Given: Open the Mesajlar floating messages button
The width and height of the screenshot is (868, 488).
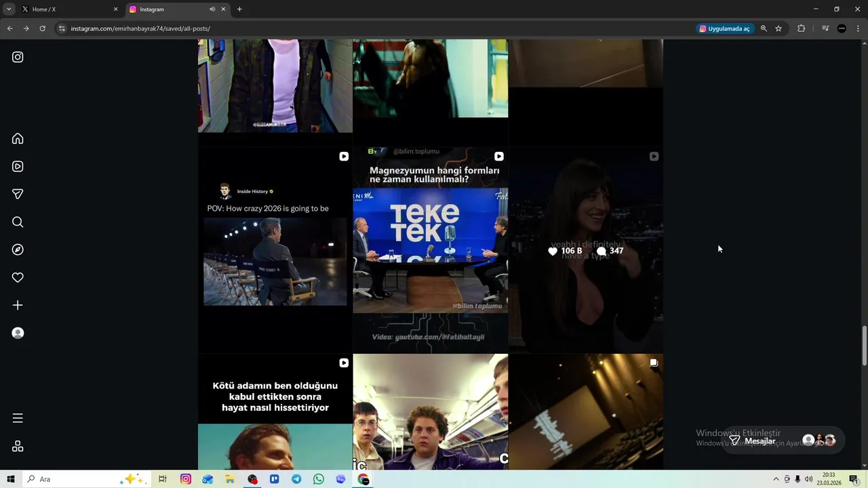Looking at the screenshot, I should click(783, 441).
